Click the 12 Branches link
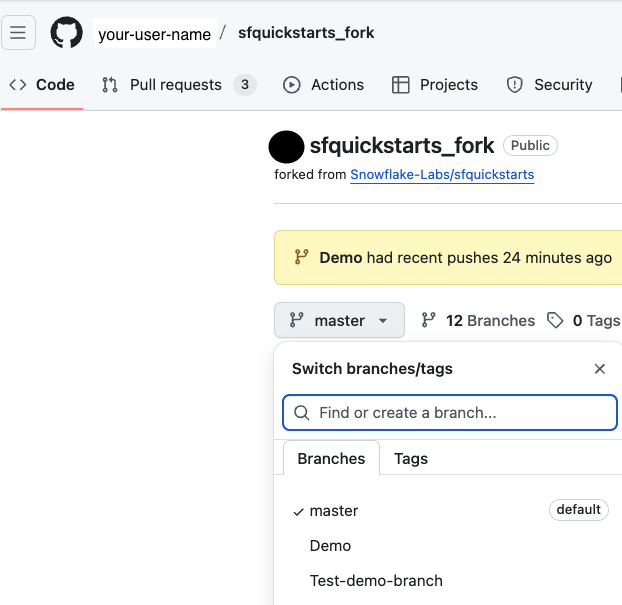The height and width of the screenshot is (605, 622). point(478,321)
